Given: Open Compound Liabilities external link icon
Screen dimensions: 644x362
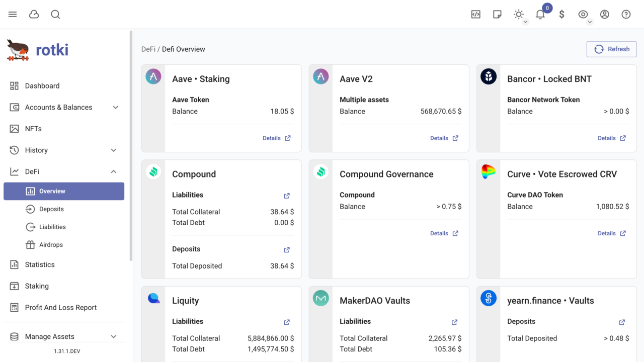Looking at the screenshot, I should click(x=287, y=196).
